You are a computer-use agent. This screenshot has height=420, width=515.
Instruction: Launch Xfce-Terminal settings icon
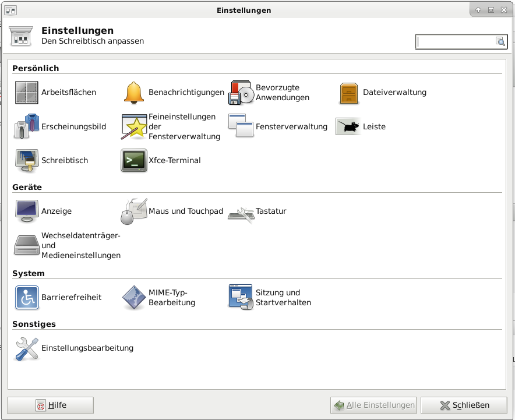point(133,160)
